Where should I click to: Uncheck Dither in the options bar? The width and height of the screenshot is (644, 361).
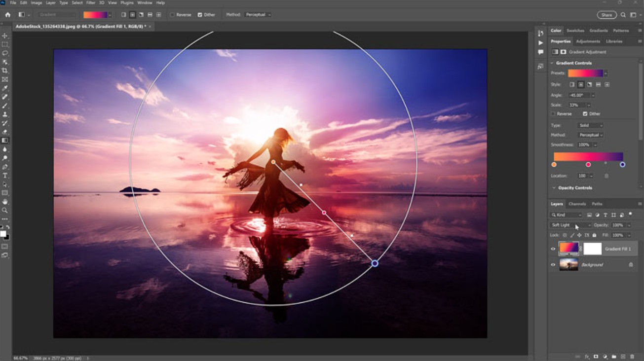coord(200,15)
